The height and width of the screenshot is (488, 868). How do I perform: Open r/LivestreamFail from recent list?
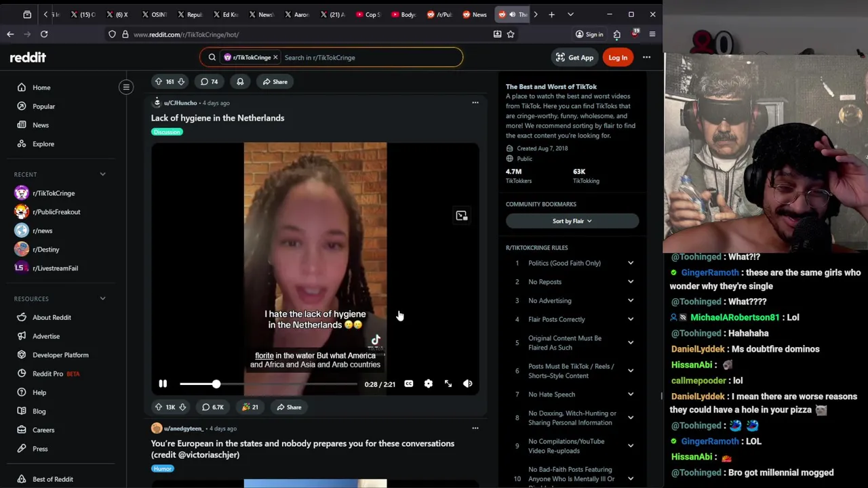tap(55, 268)
